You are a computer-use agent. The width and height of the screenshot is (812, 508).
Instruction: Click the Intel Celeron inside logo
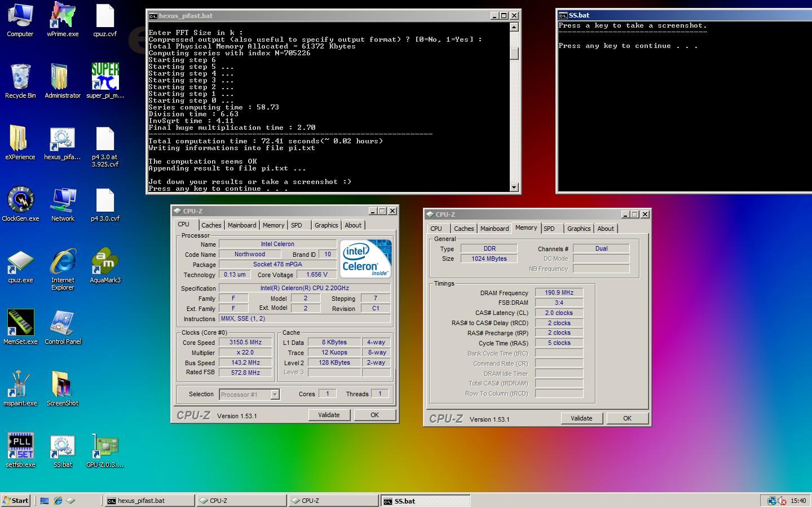pos(365,259)
